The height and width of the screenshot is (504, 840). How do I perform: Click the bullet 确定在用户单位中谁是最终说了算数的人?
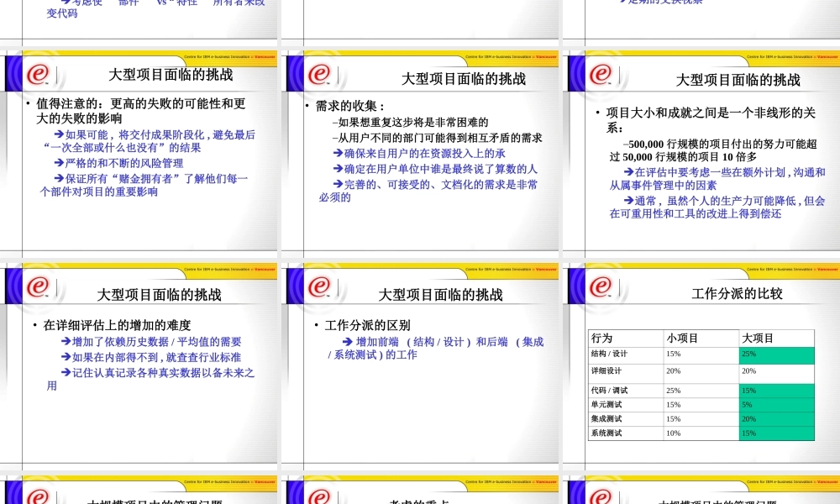coord(435,169)
